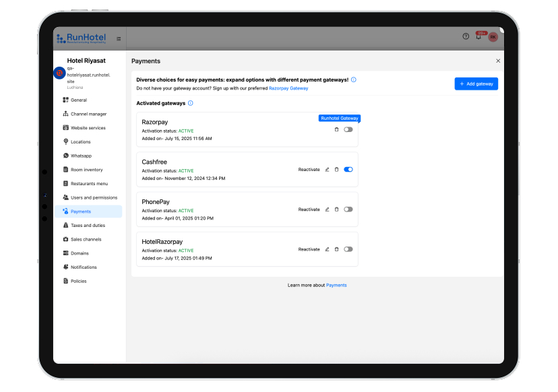Toggle the Razorpay gateway switch

348,129
